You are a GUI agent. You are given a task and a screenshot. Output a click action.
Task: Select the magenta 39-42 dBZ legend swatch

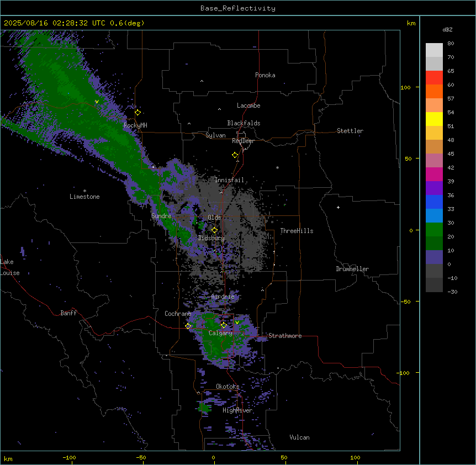[x=434, y=174]
